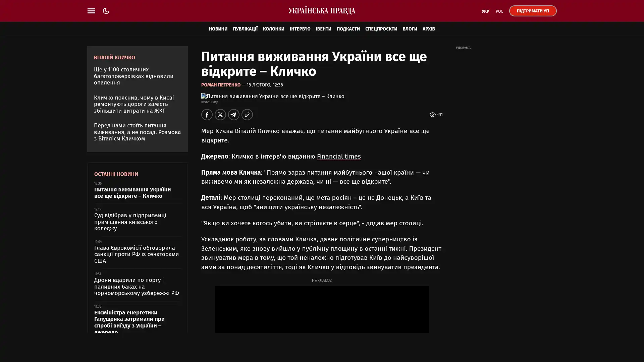This screenshot has width=644, height=362.
Task: Open the Подкасти menu section
Action: pos(348,29)
